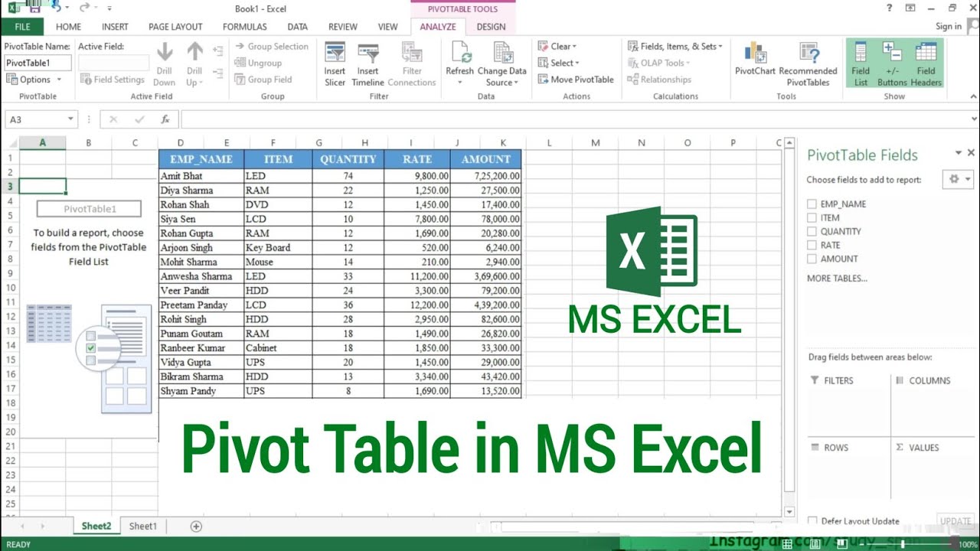Open the Sheet1 worksheet tab

pos(142,527)
